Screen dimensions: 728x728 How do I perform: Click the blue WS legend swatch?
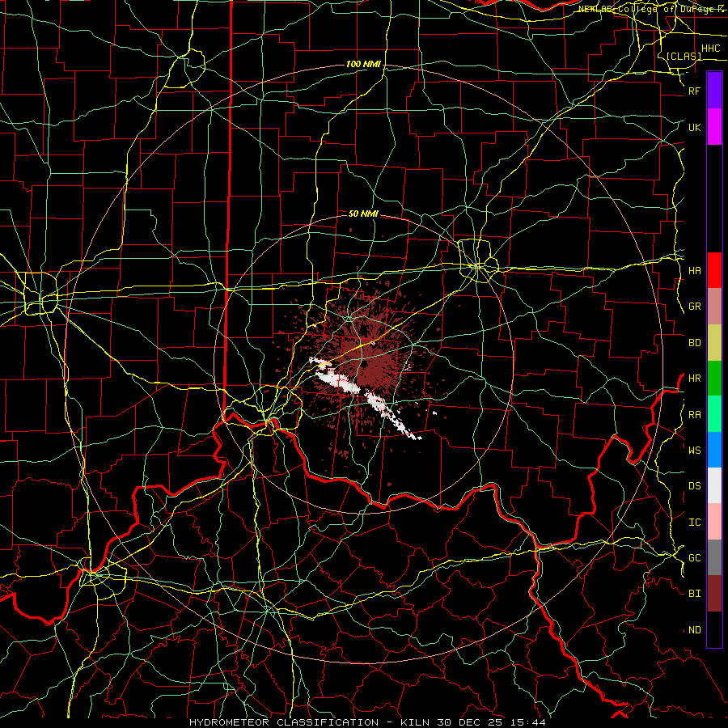(x=714, y=450)
